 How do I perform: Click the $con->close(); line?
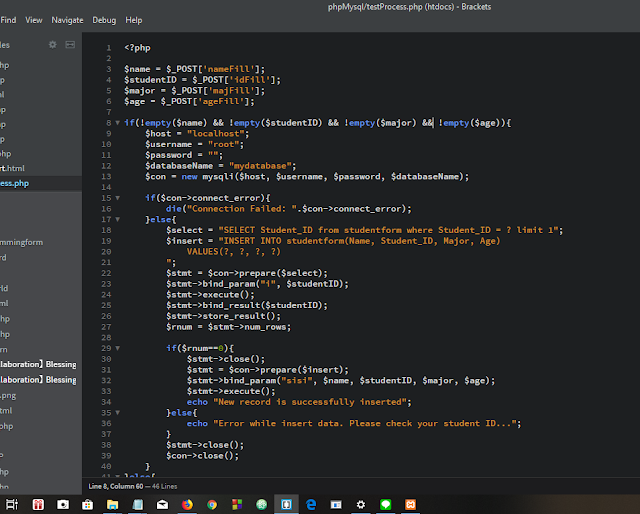pyautogui.click(x=202, y=456)
